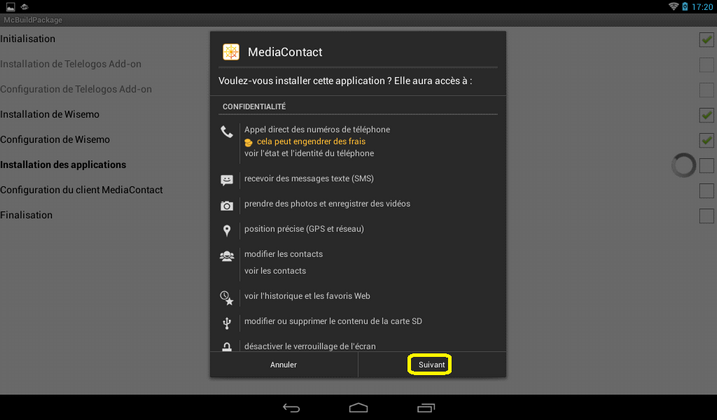Click 'cela peut engendrer des frais' warning

point(311,141)
